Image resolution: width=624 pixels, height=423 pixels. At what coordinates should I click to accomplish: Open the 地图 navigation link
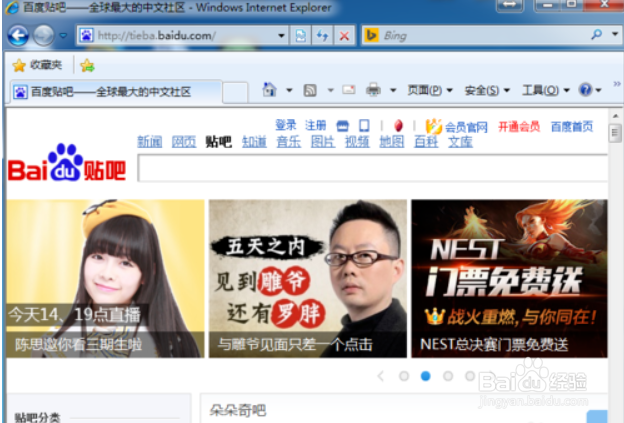point(392,142)
